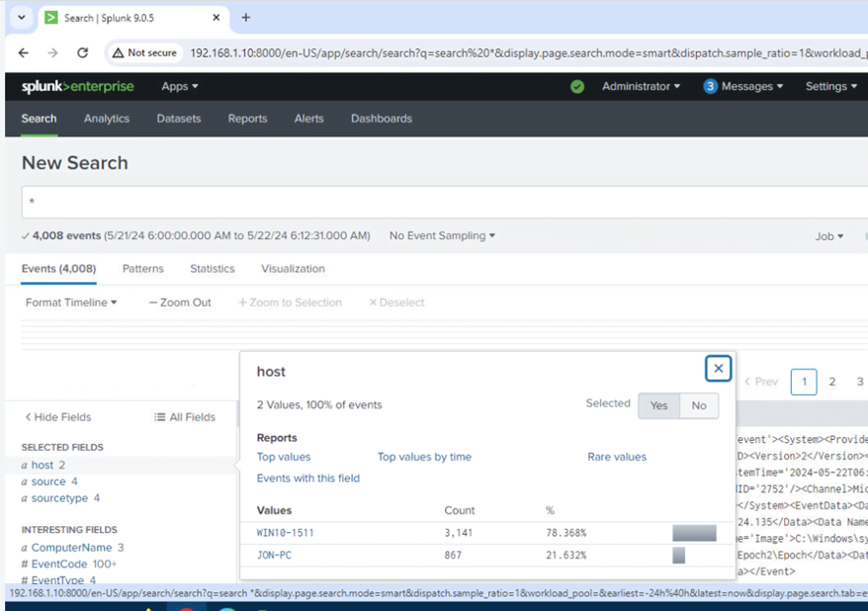Switch to the Visualization tab
The height and width of the screenshot is (611, 868).
point(293,269)
